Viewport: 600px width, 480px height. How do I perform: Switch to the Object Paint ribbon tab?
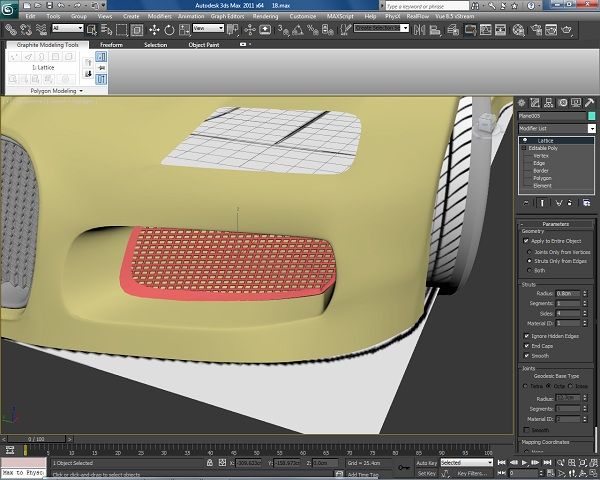[x=204, y=45]
